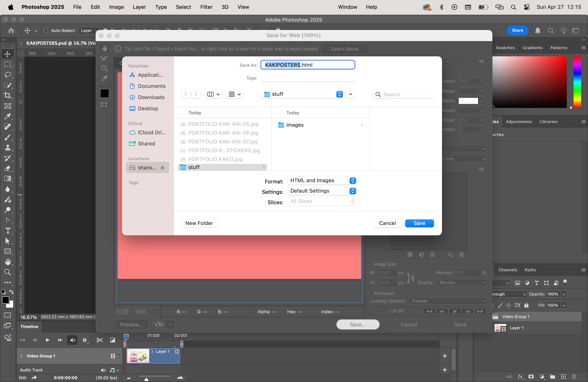Switch to the Gradients tab
The image size is (588, 382).
[532, 48]
